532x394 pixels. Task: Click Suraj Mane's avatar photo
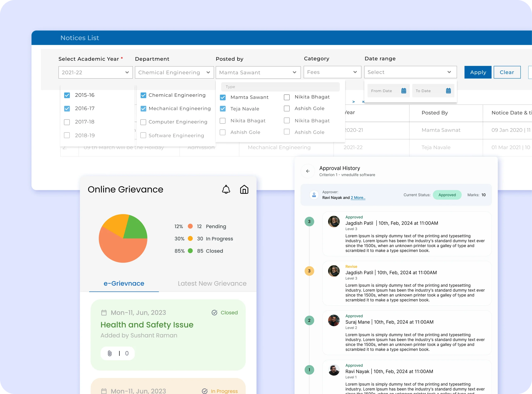point(334,320)
